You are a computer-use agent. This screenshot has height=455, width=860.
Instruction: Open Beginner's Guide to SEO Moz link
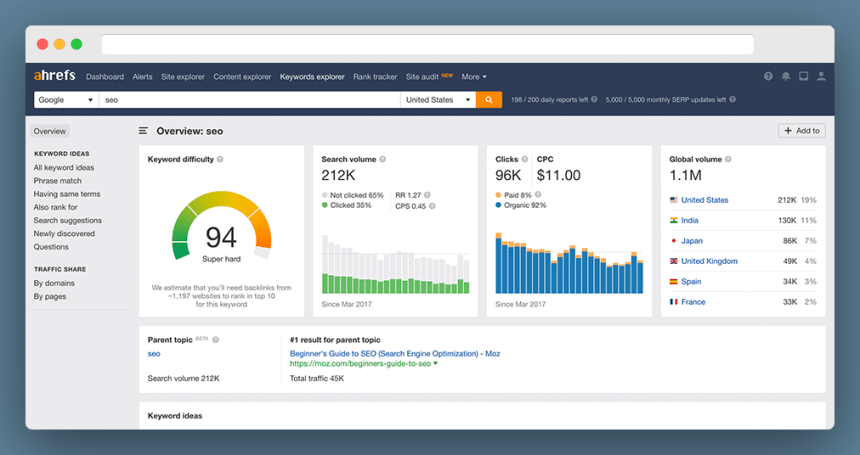tap(395, 354)
